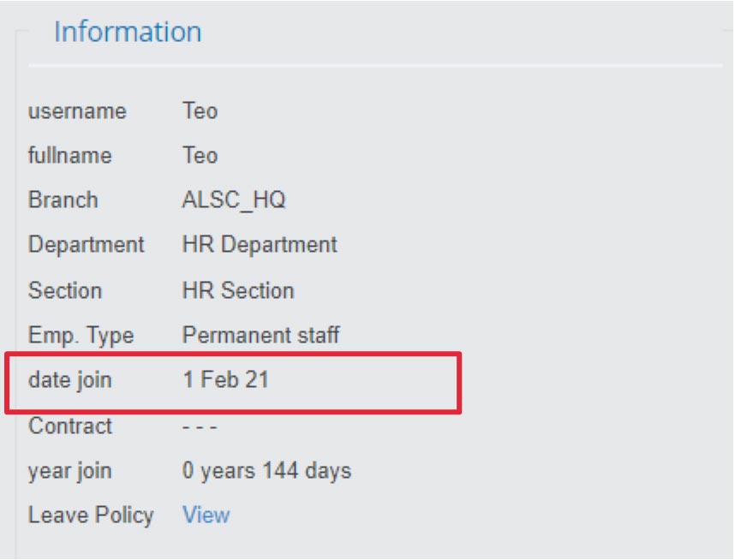Viewport: 735px width, 560px height.
Task: Select the Branch value ALSC_HQ
Action: coord(234,200)
